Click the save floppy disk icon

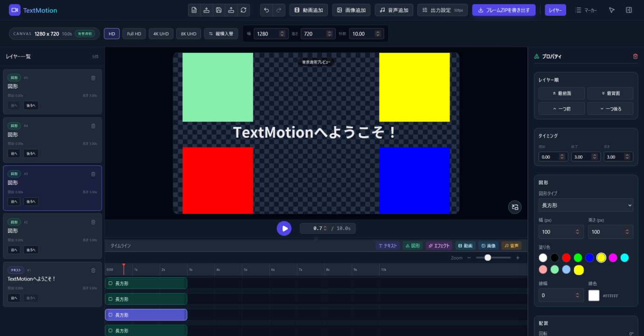pyautogui.click(x=219, y=10)
